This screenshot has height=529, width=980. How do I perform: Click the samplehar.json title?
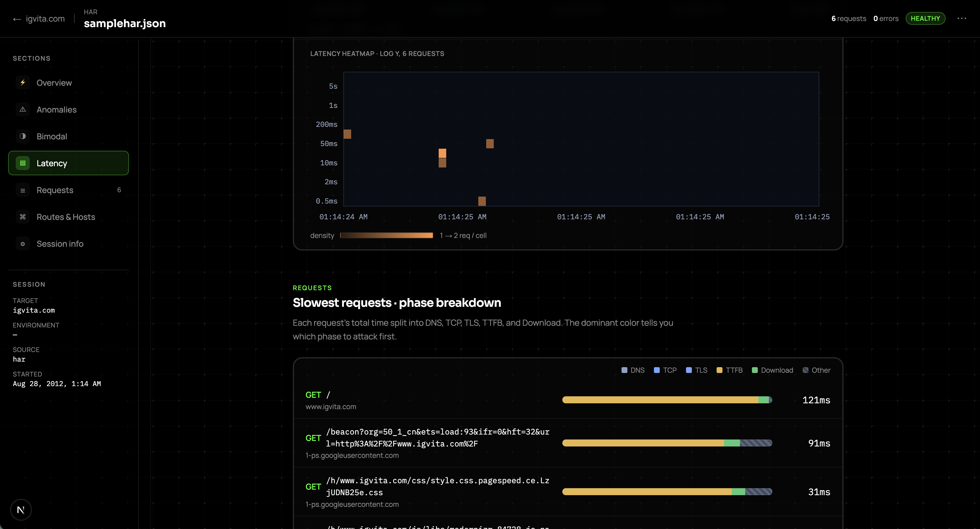[x=125, y=24]
